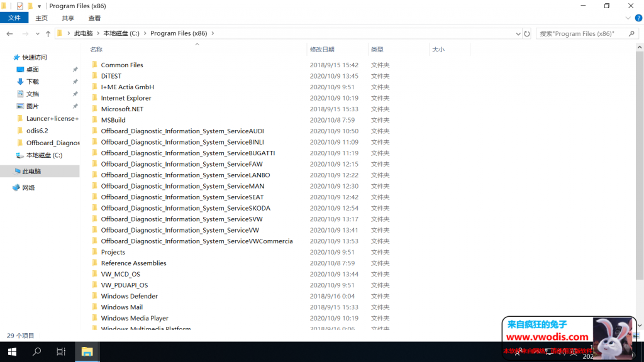
Task: Select the DiTEST folder icon
Action: point(95,76)
